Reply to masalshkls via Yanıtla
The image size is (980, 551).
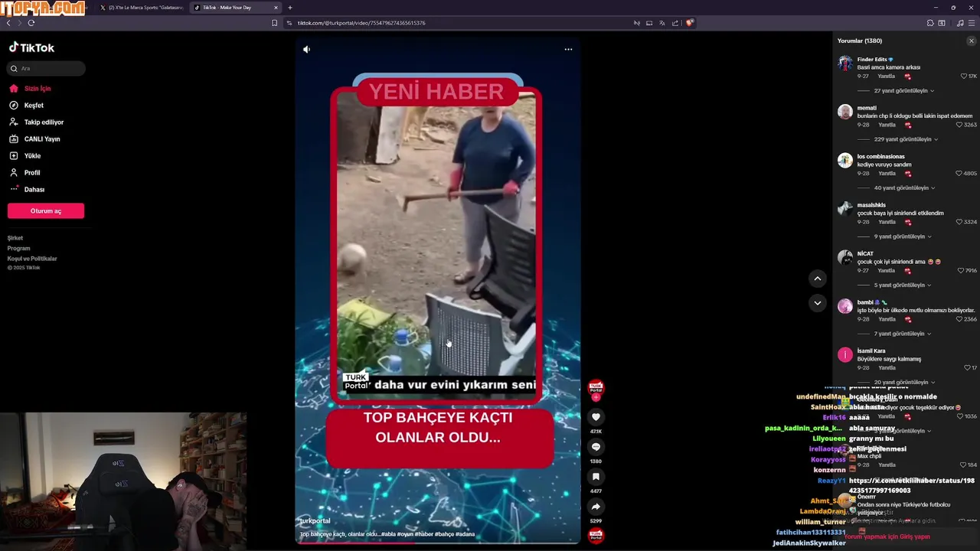point(887,222)
